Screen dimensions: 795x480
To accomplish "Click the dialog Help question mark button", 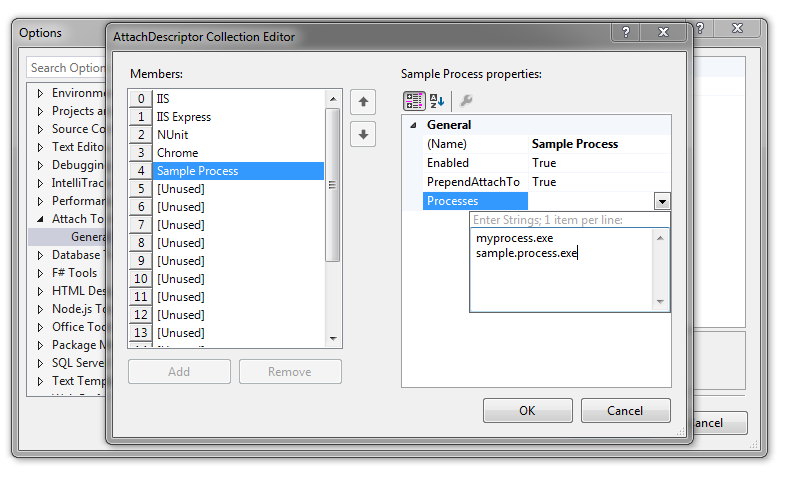I will (x=626, y=34).
